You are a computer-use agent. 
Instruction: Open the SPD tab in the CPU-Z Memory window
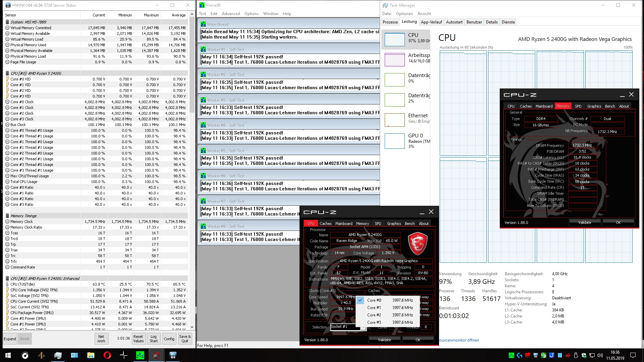pyautogui.click(x=578, y=106)
